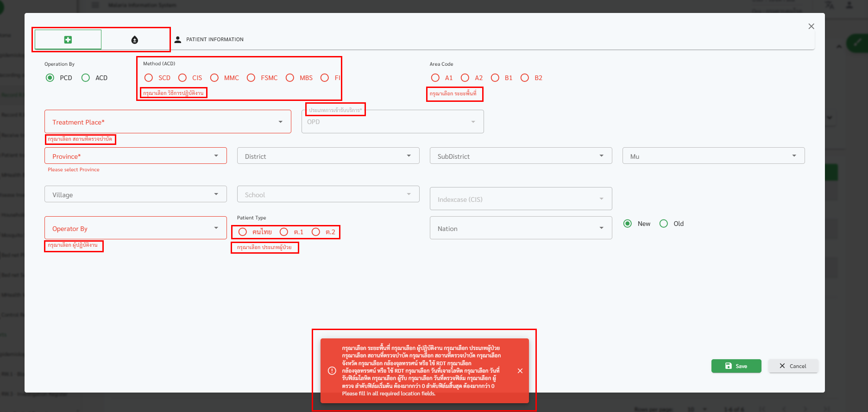Screen dimensions: 868x412
Task: Open the District dropdown arrow
Action: pos(409,156)
